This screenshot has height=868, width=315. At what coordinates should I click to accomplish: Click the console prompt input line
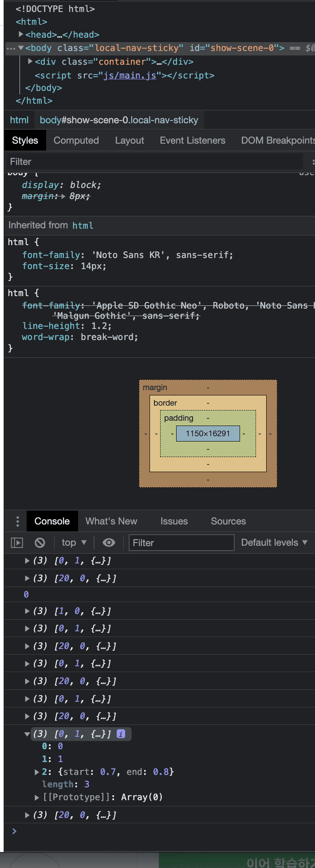click(160, 831)
